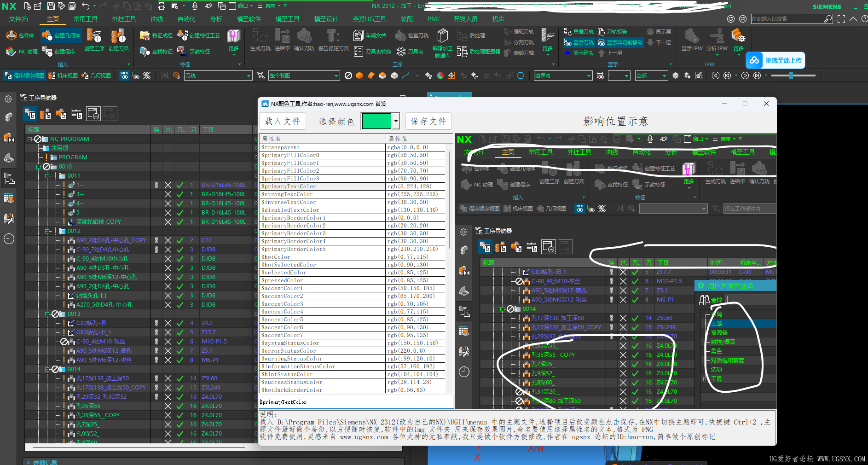The height and width of the screenshot is (465, 868).
Task: Click the 刀轨报告 toolpath report icon
Action: pos(612,32)
